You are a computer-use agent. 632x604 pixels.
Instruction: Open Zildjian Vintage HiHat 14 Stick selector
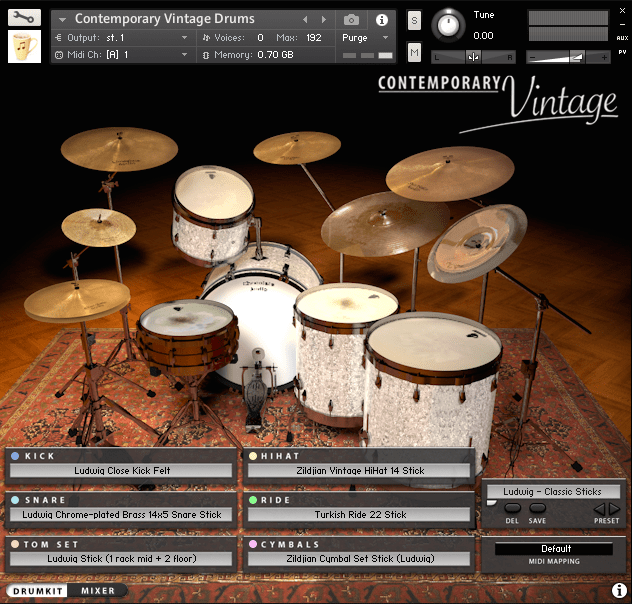(359, 470)
